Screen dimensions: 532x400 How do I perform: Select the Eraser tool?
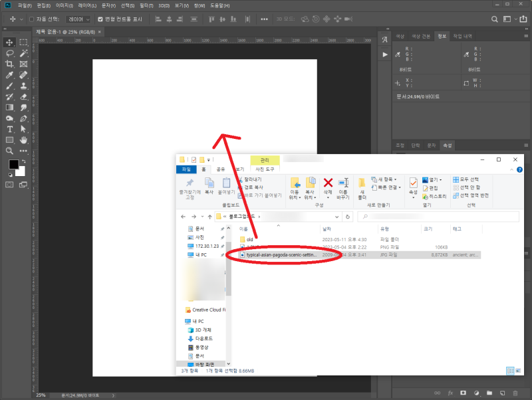pos(23,96)
